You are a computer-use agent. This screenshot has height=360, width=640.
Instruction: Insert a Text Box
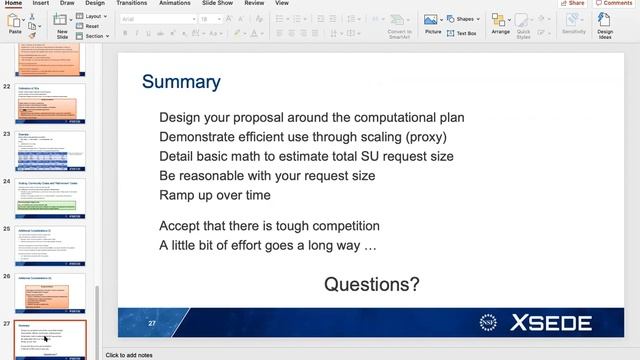(x=462, y=33)
